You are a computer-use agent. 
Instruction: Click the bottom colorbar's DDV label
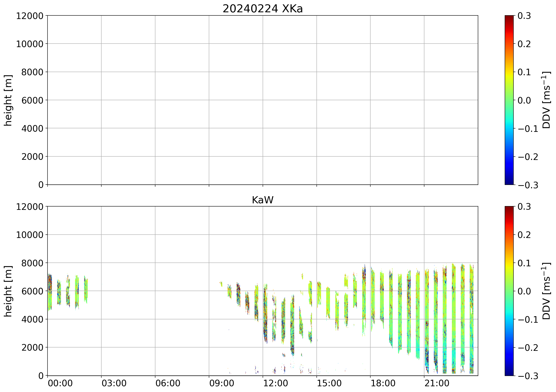coord(546,291)
